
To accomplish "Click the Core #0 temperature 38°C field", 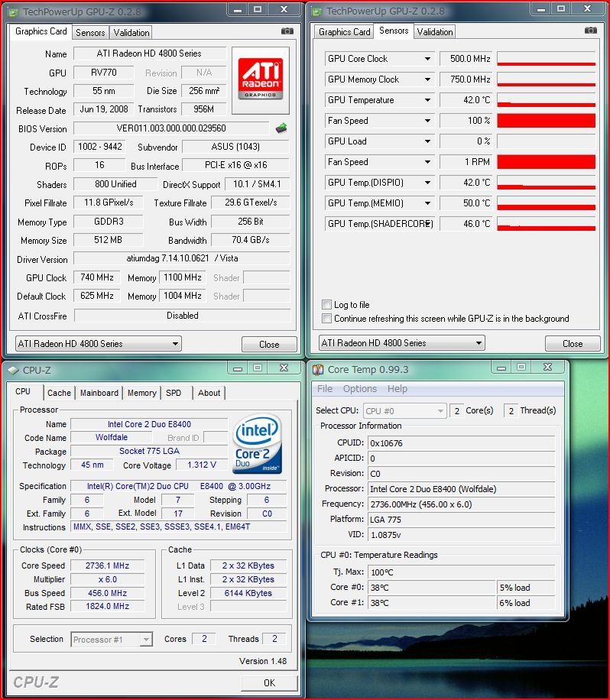I will [431, 588].
